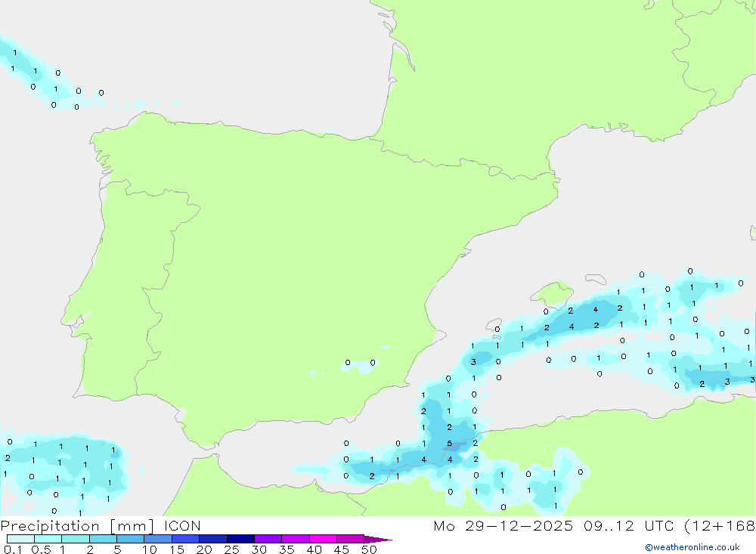Click the '40' legend scale label
Viewport: 756px width, 554px height.
(314, 549)
